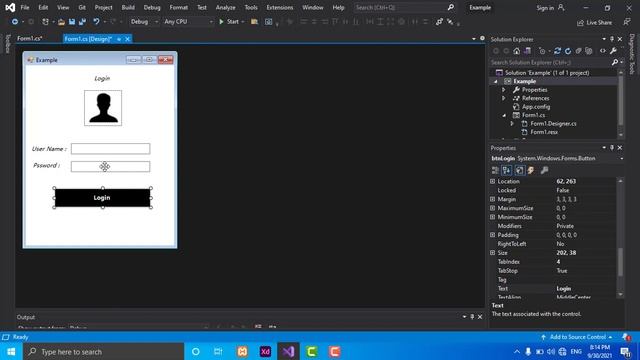The width and height of the screenshot is (640, 360).
Task: Click the Windows Start button
Action: pos(11,351)
